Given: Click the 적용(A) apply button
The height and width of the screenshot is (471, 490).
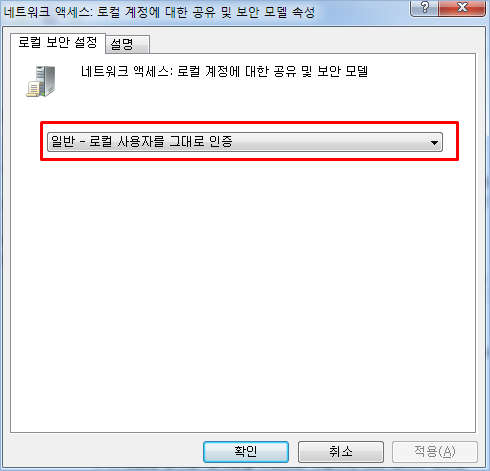Looking at the screenshot, I should tap(435, 452).
